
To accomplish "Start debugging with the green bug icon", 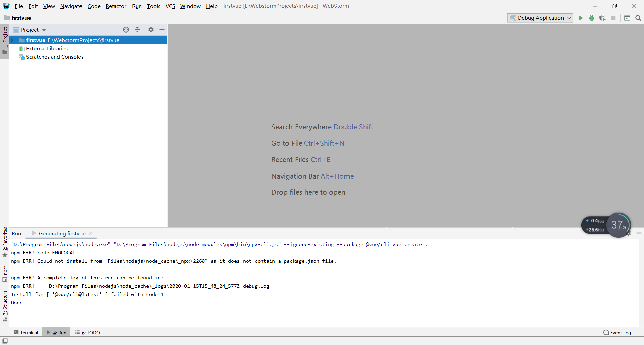I will [592, 18].
